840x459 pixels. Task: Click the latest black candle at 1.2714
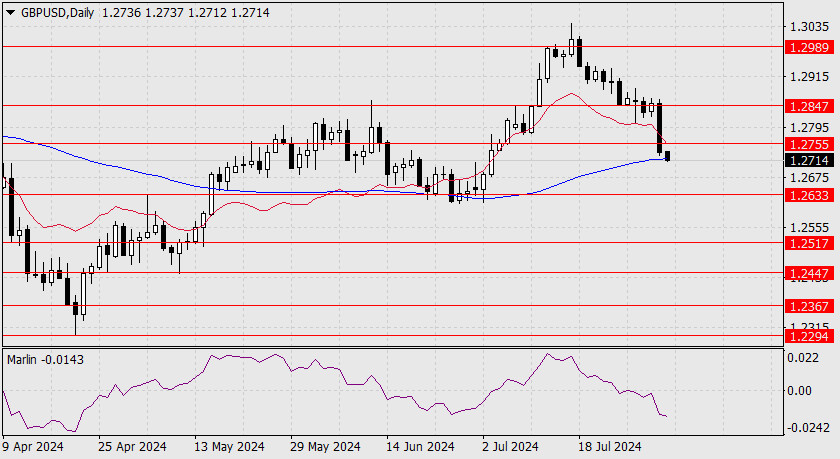point(667,156)
